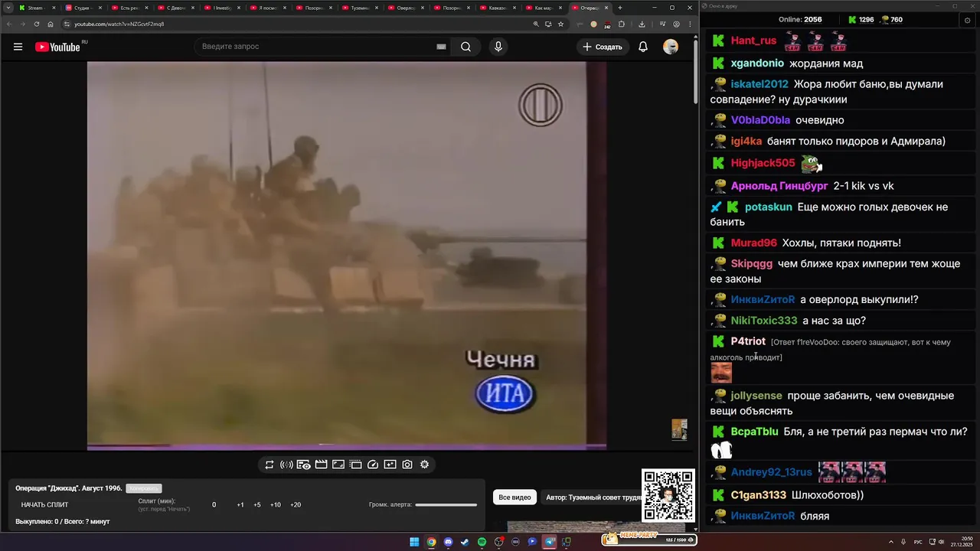Click username jollysense in chat
This screenshot has width=980, height=551.
756,396
